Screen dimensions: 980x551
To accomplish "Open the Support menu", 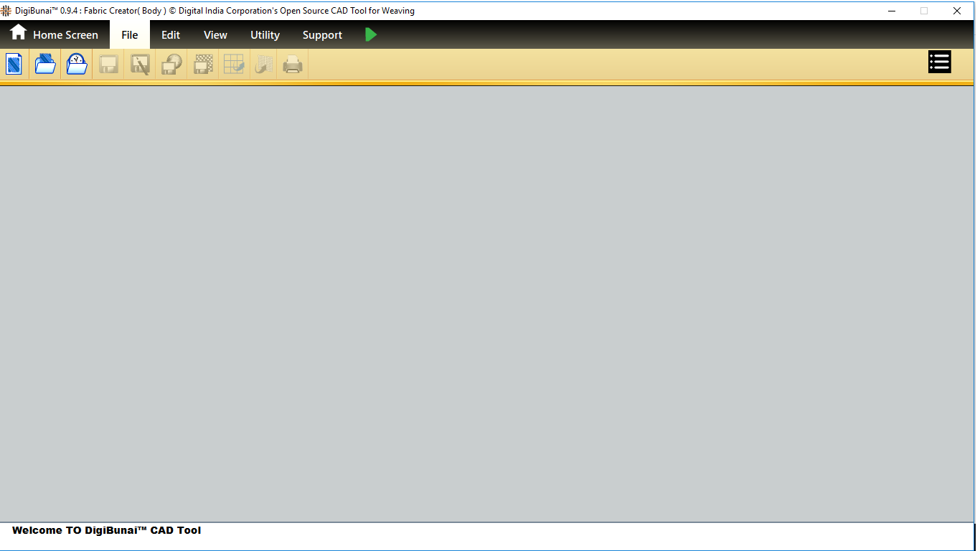I will [322, 34].
